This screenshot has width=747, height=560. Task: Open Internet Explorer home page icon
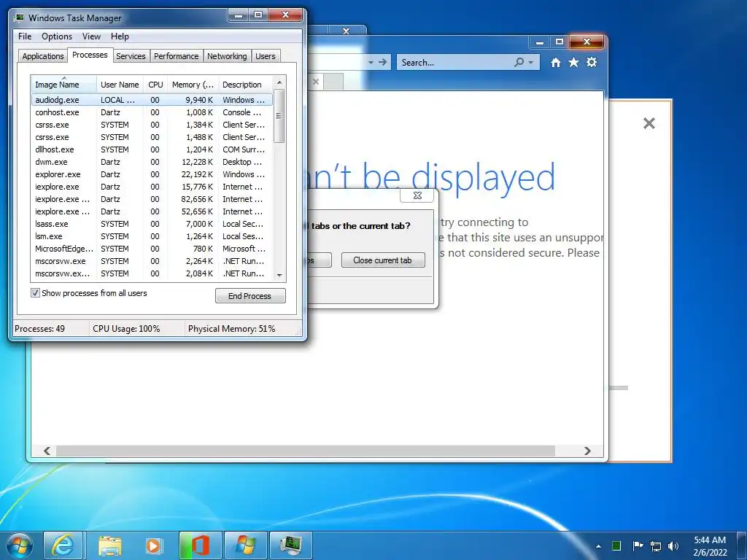pyautogui.click(x=555, y=63)
